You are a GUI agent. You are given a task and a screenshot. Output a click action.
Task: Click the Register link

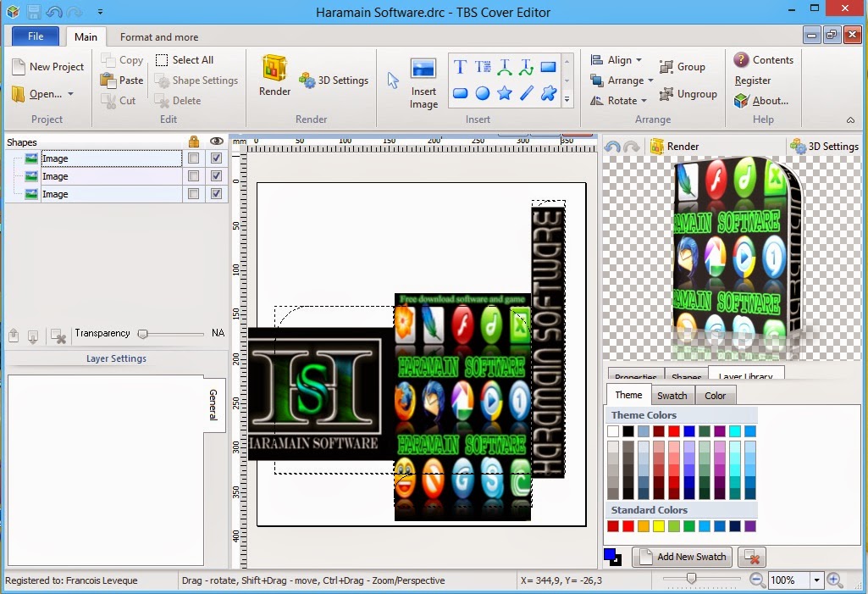753,80
